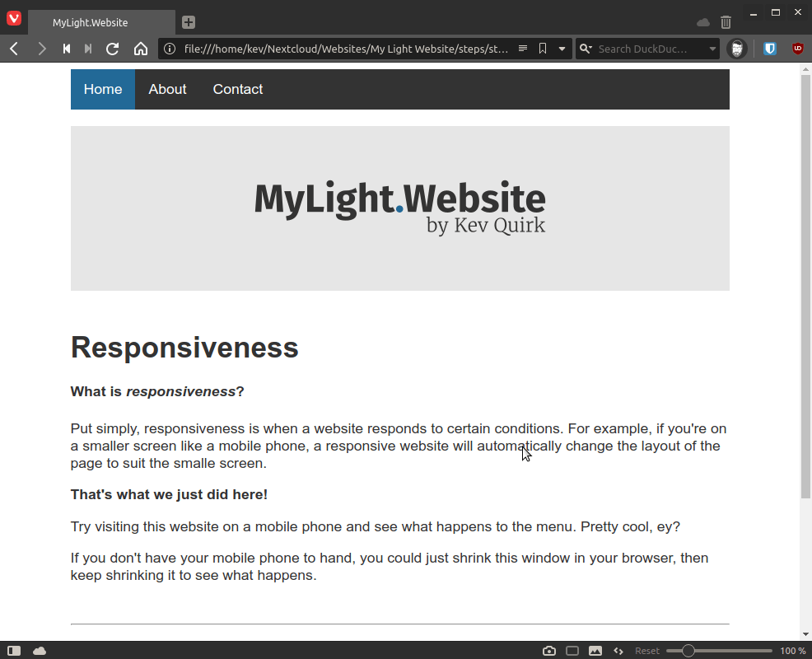Expand the closed tabs trash icon
This screenshot has width=812, height=659.
726,22
